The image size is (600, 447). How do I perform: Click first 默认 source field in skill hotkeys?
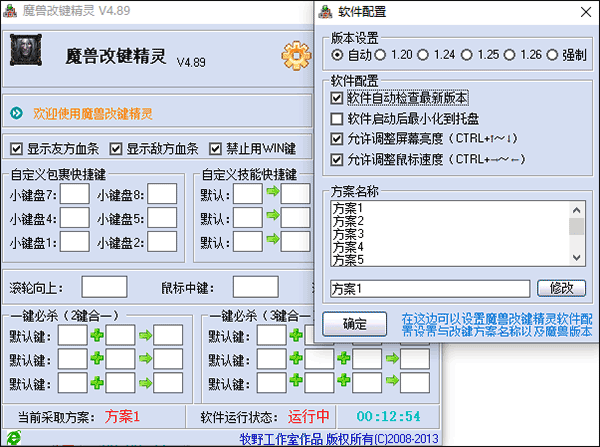(248, 194)
